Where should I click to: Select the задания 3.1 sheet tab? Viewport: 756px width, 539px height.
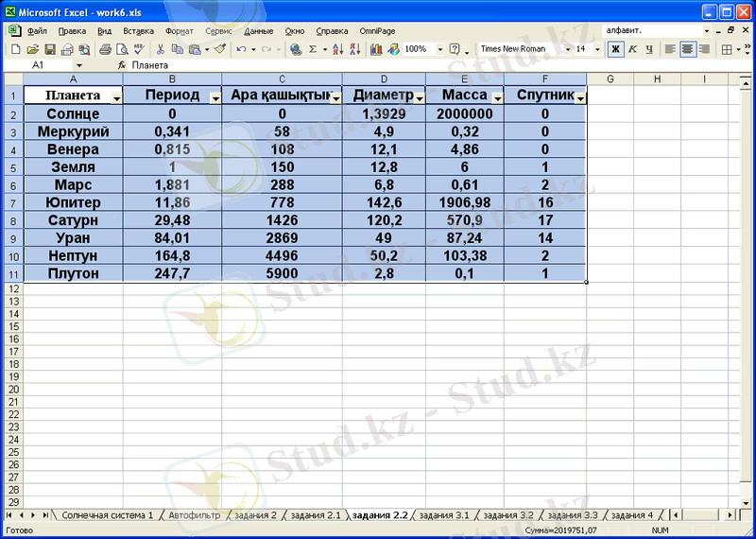click(443, 515)
